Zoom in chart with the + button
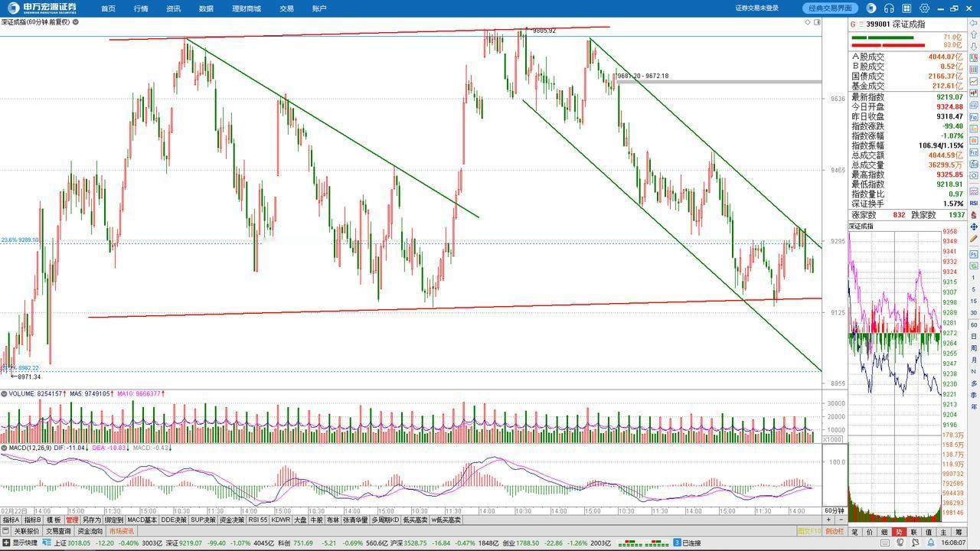The image size is (980, 551). click(828, 520)
